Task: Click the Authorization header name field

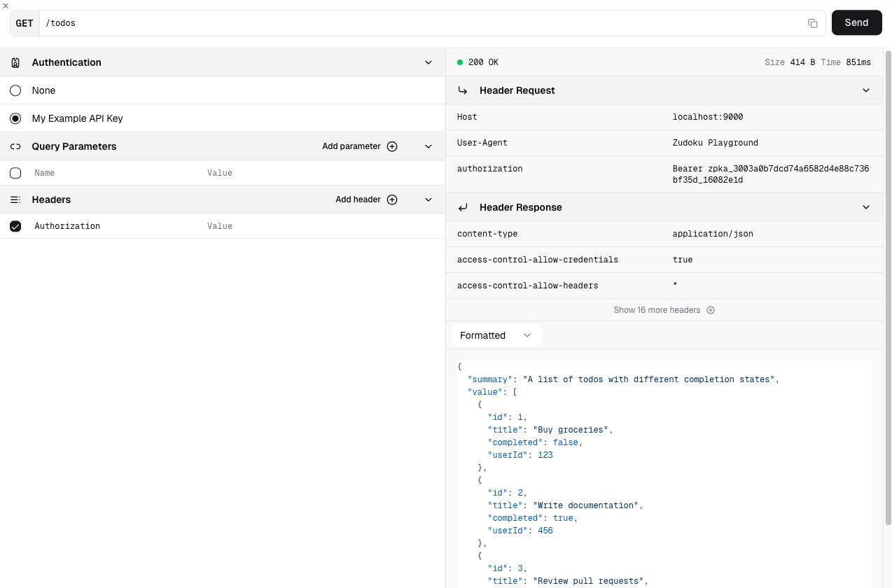Action: coord(116,226)
